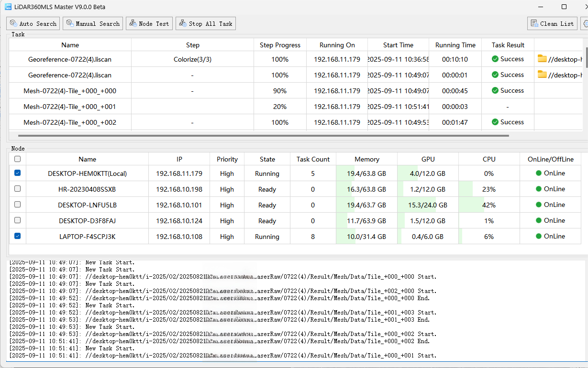Clear tasks with Clean List button
The height and width of the screenshot is (368, 588).
tap(552, 23)
